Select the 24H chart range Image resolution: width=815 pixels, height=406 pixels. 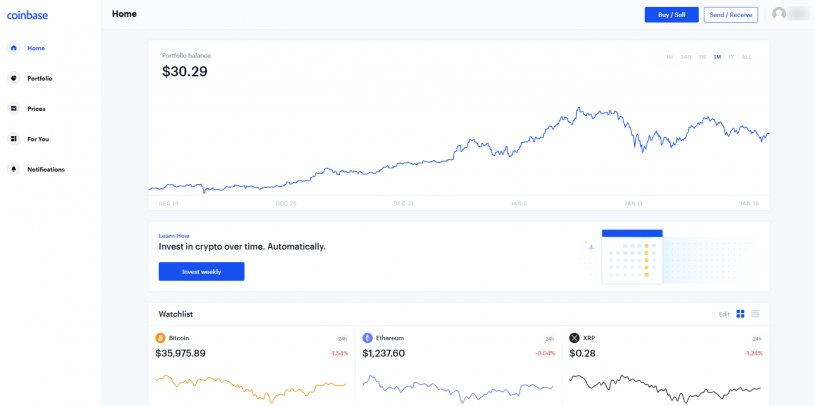[x=686, y=57]
